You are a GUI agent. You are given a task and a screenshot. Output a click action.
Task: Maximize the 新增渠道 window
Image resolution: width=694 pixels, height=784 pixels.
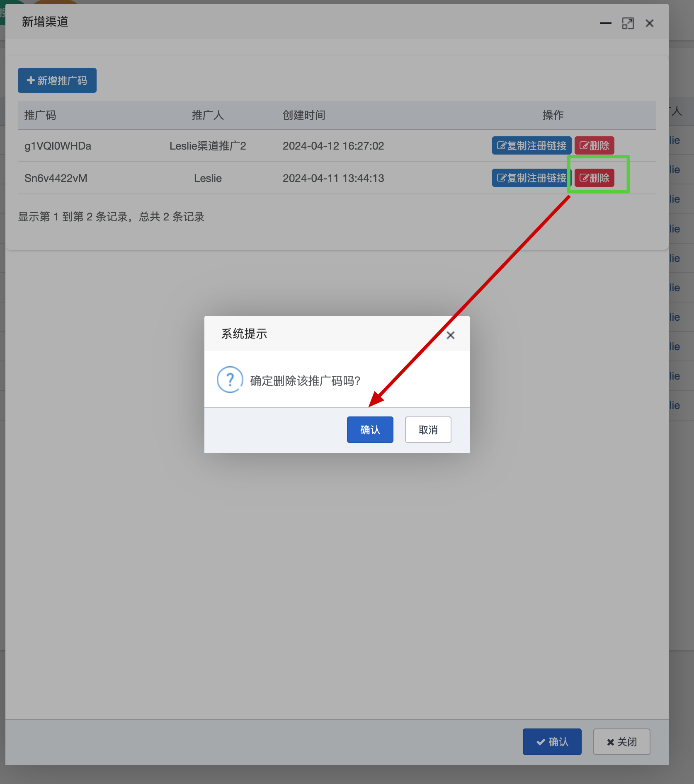pyautogui.click(x=628, y=24)
